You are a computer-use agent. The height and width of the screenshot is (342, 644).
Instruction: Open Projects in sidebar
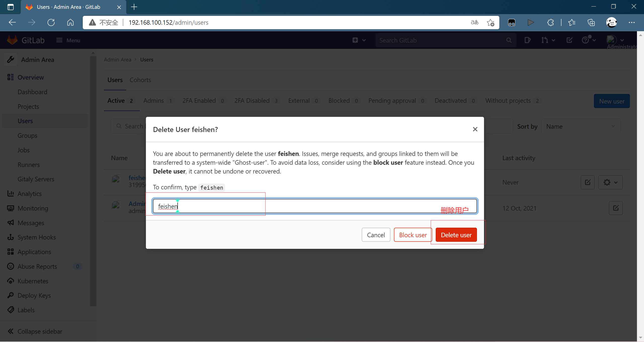28,107
